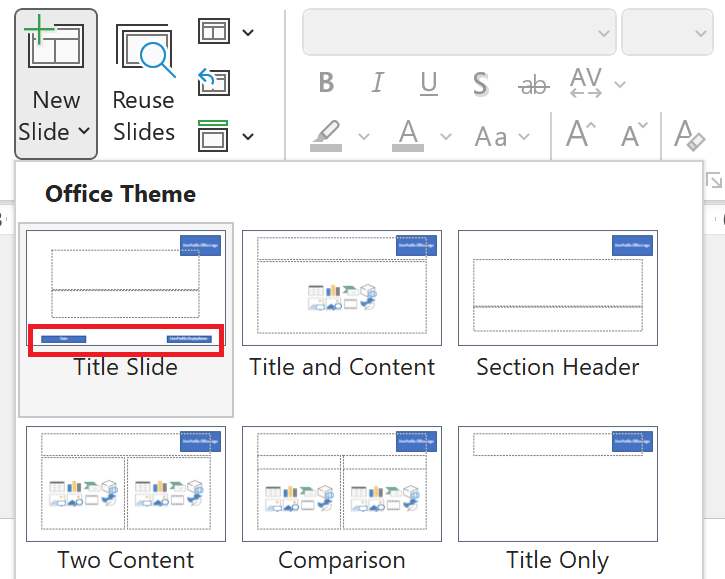Open the font name combo box
This screenshot has height=579, width=725.
coord(459,33)
